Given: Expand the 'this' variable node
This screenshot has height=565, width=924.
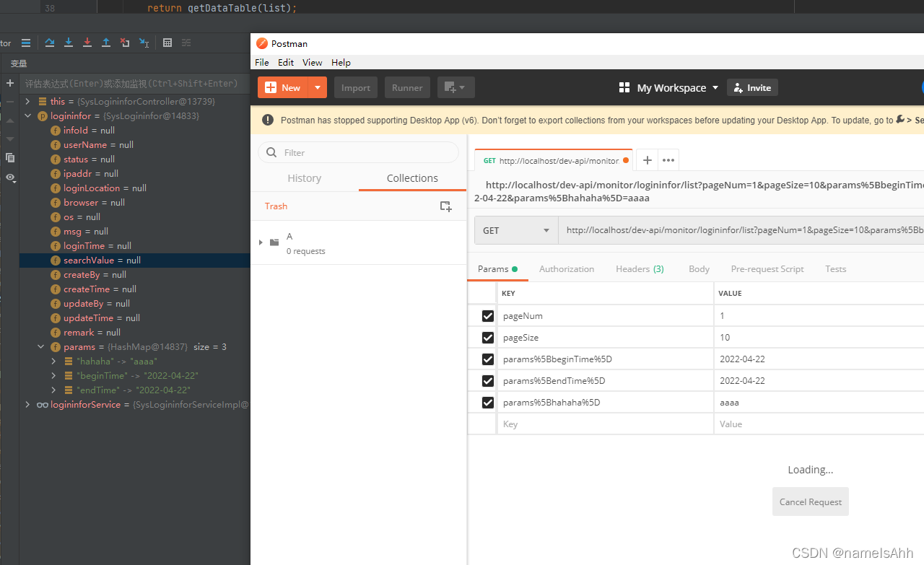Looking at the screenshot, I should [x=27, y=102].
